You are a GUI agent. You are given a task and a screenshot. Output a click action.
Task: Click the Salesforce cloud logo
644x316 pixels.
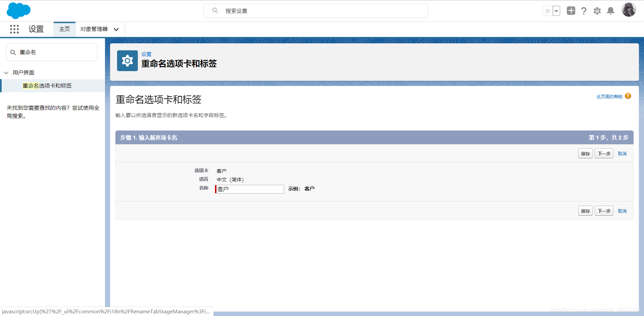click(18, 10)
